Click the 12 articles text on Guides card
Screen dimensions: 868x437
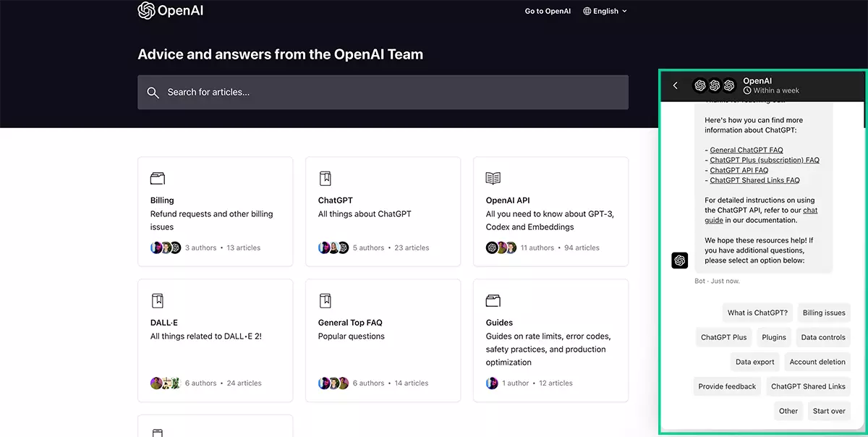coord(556,383)
